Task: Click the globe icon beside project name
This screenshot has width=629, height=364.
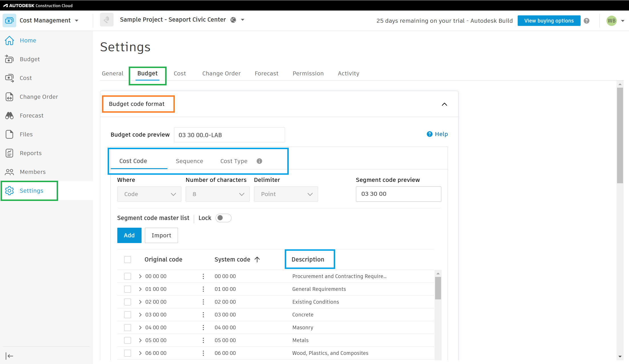Action: pos(233,20)
